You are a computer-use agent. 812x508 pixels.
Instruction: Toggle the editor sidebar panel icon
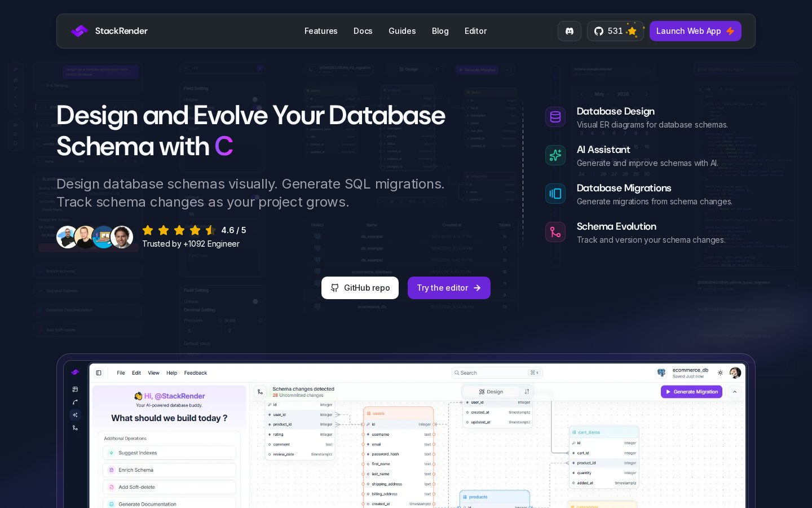[x=99, y=373]
